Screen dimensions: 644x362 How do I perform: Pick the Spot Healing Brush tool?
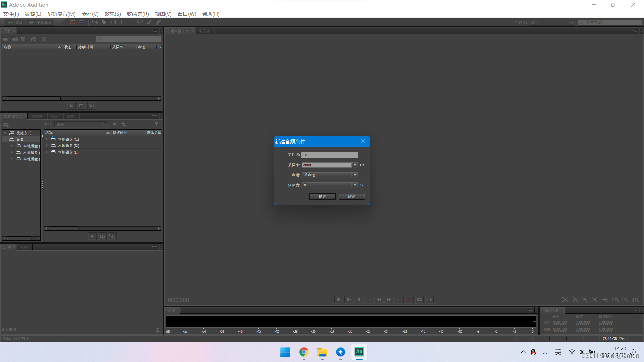click(x=158, y=22)
